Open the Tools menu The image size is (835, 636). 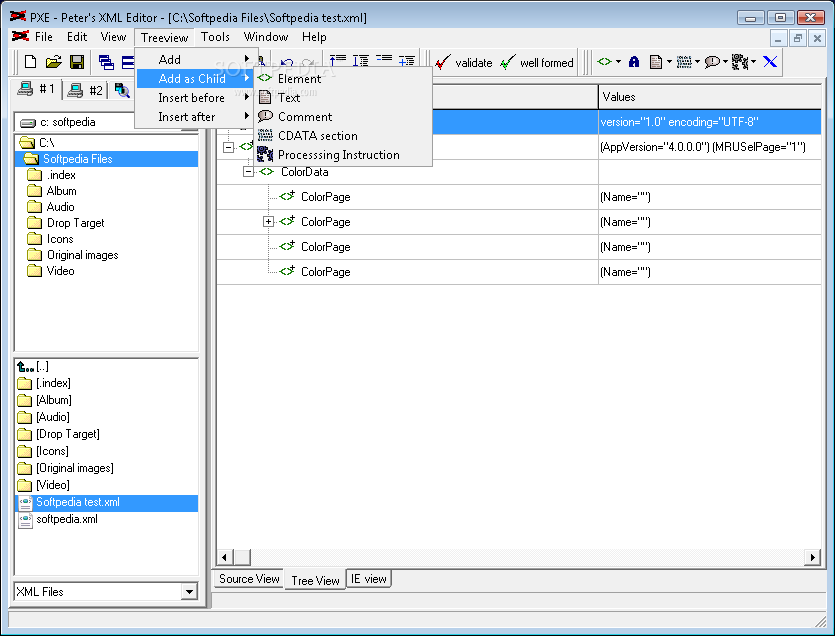click(215, 37)
